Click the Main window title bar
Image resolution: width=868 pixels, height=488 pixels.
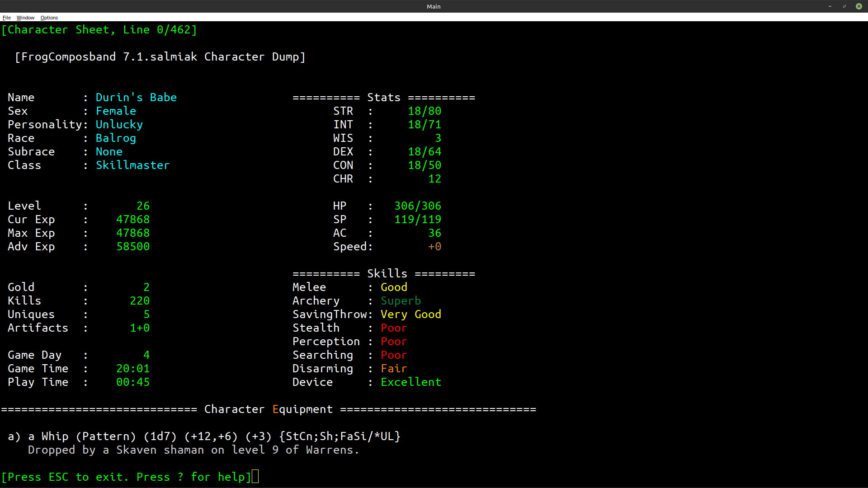coord(433,6)
